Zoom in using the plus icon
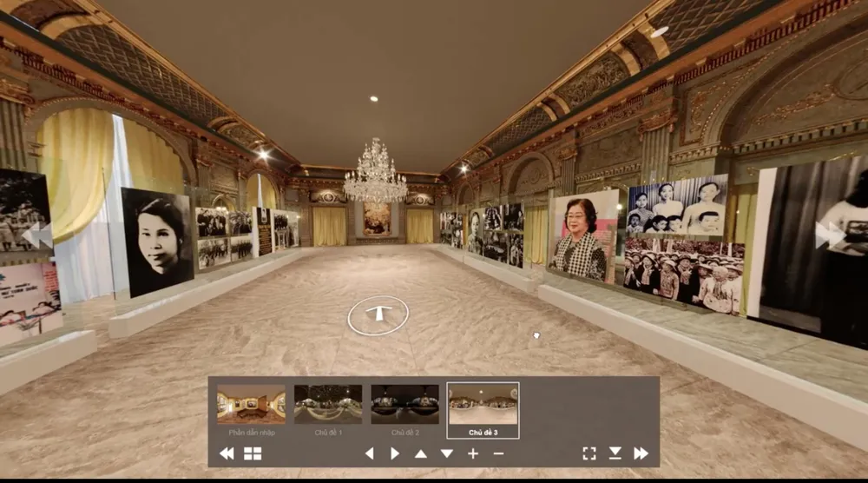 473,453
